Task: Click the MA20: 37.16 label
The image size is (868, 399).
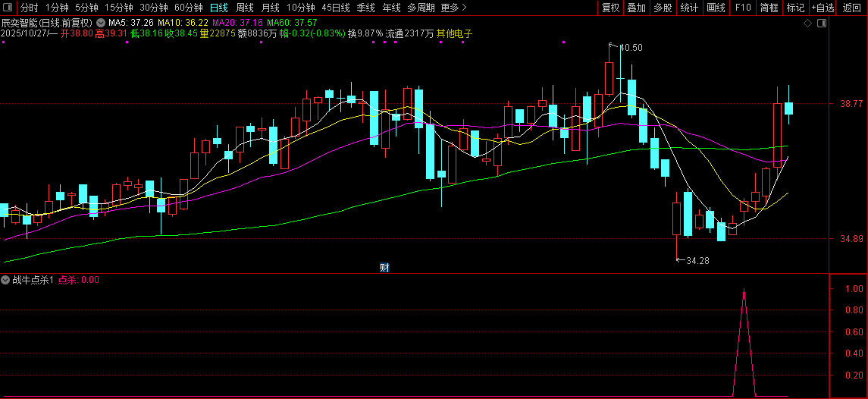Action: pyautogui.click(x=237, y=24)
